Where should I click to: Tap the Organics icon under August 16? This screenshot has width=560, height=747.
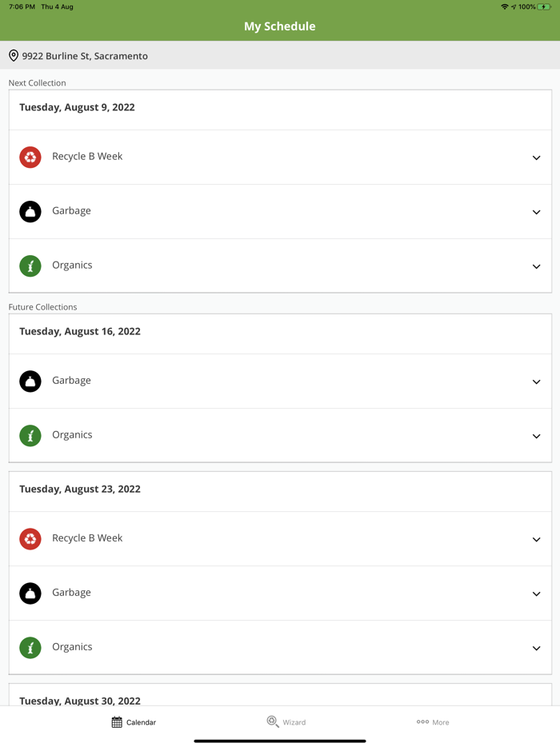(30, 435)
